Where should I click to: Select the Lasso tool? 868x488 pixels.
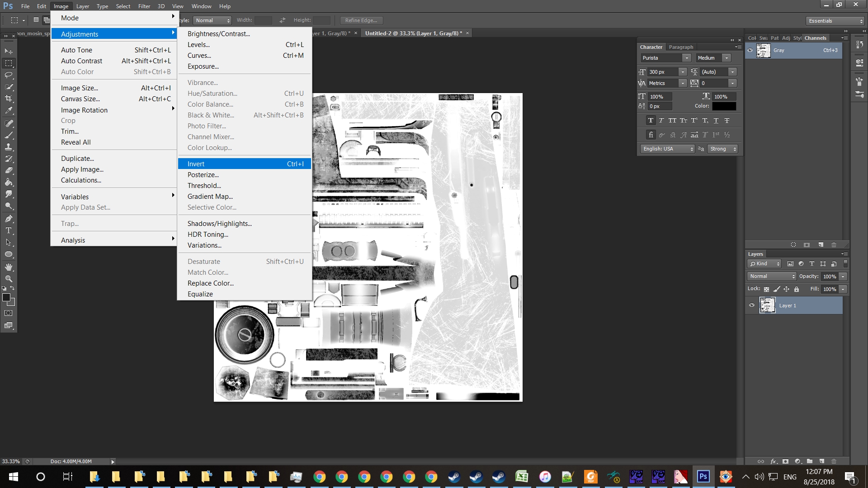9,75
